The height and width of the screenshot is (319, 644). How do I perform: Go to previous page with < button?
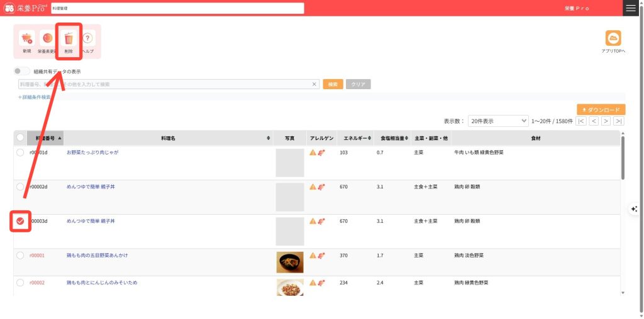[594, 121]
